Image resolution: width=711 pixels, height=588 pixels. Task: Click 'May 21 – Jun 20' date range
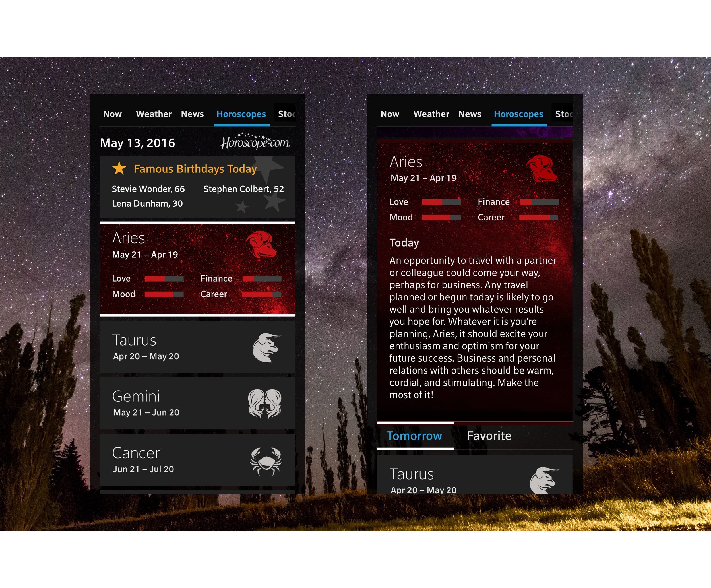[146, 412]
